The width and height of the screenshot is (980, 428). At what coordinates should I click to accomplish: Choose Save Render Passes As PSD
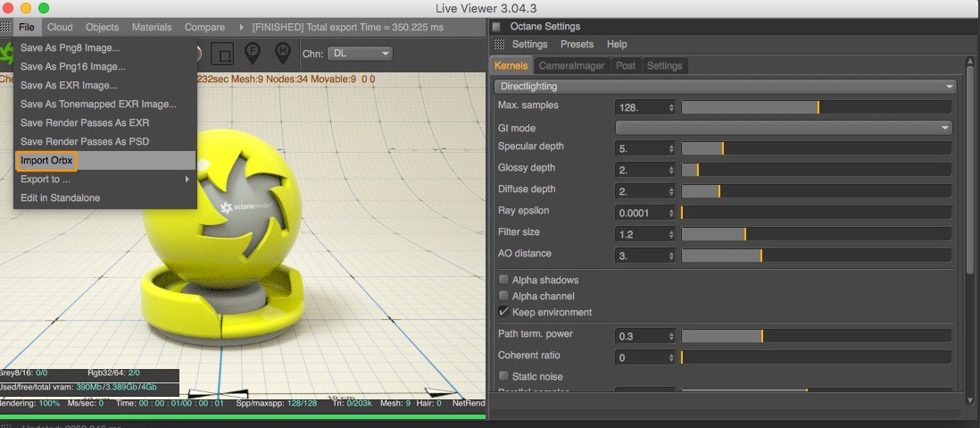click(105, 141)
